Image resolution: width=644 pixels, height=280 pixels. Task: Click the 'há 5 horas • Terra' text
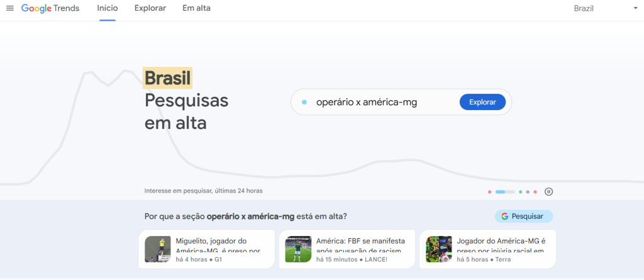click(x=484, y=259)
